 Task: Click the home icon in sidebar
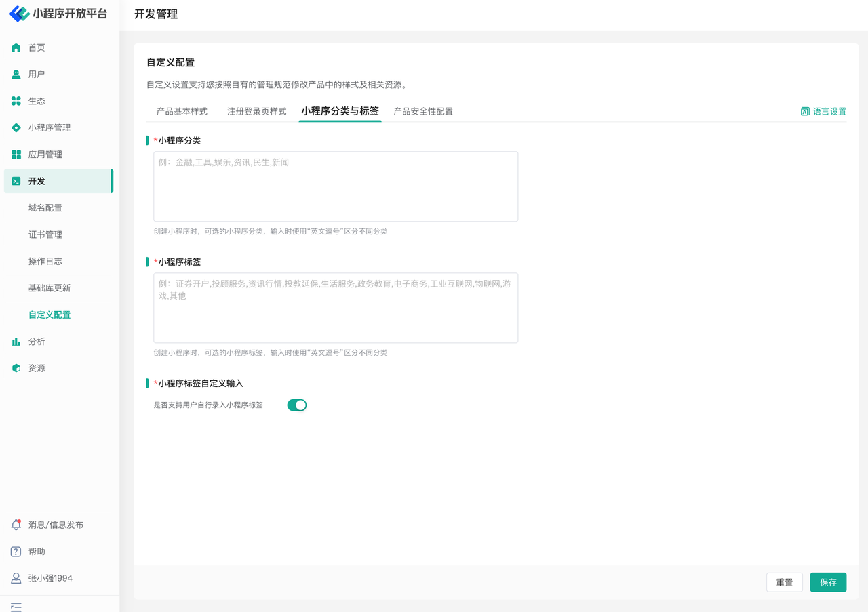click(x=16, y=47)
